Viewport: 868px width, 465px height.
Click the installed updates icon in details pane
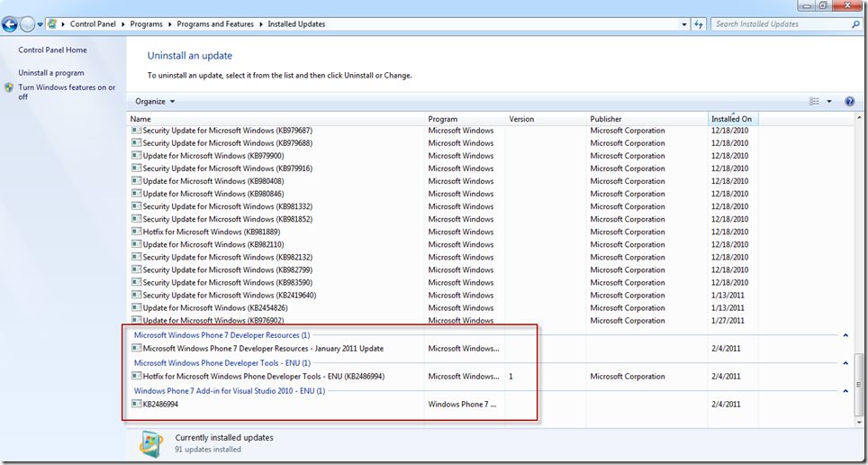pyautogui.click(x=150, y=442)
